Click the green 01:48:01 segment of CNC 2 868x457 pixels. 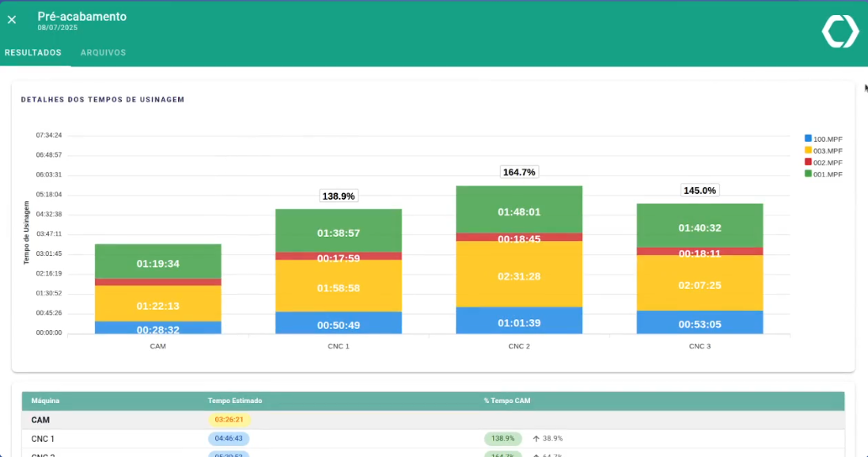click(519, 211)
